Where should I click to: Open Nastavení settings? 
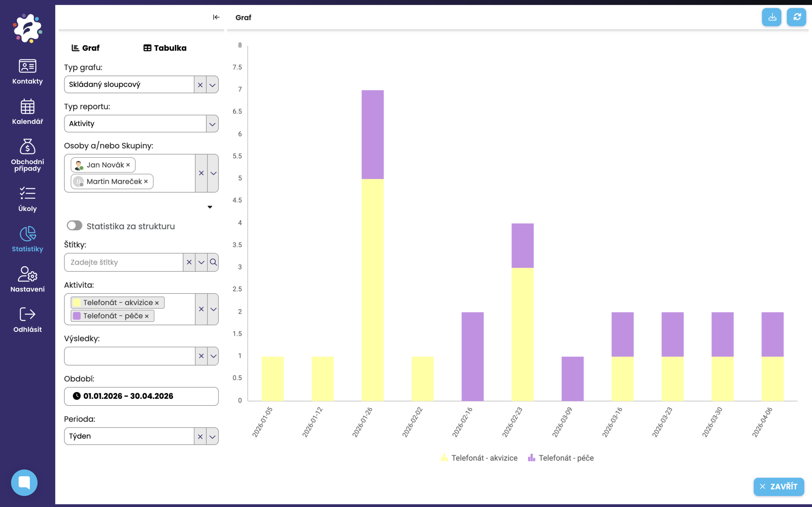click(x=27, y=279)
